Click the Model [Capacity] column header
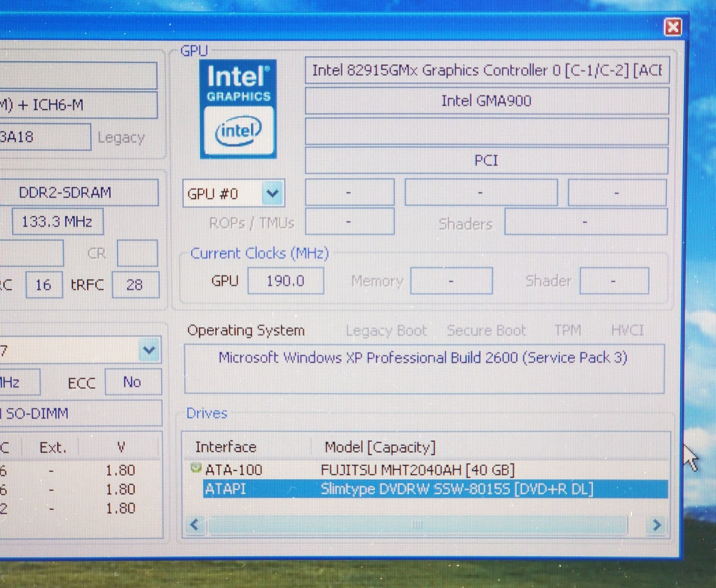 (x=380, y=447)
